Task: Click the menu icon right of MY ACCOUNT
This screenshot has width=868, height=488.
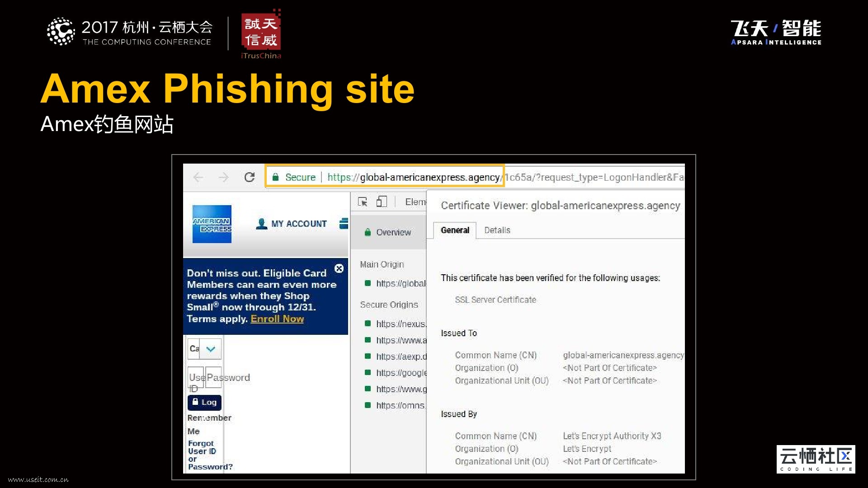Action: (344, 223)
